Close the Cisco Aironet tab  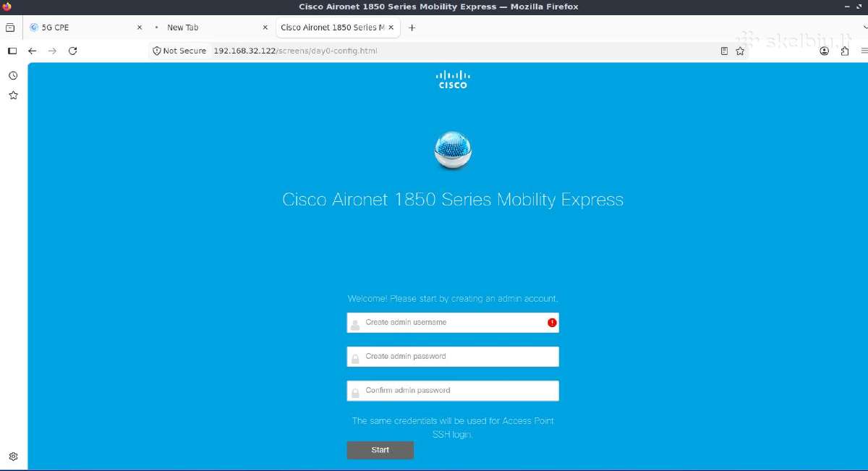[x=391, y=27]
